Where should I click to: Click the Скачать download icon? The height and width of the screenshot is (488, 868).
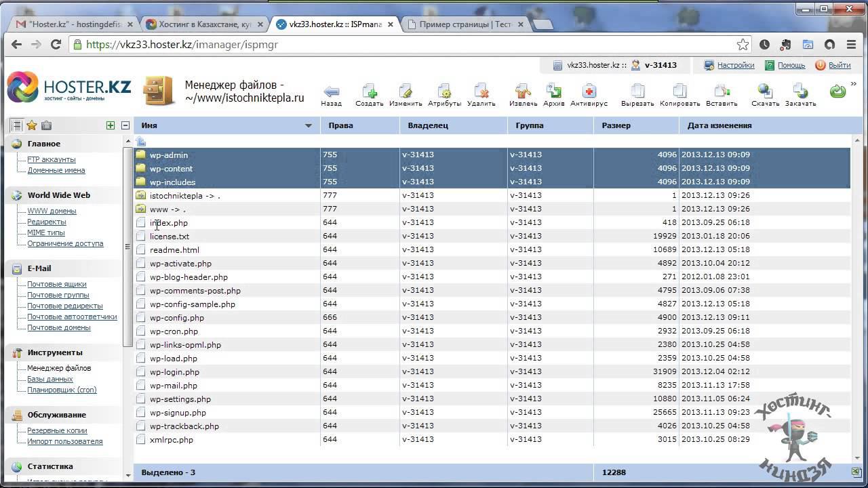765,92
